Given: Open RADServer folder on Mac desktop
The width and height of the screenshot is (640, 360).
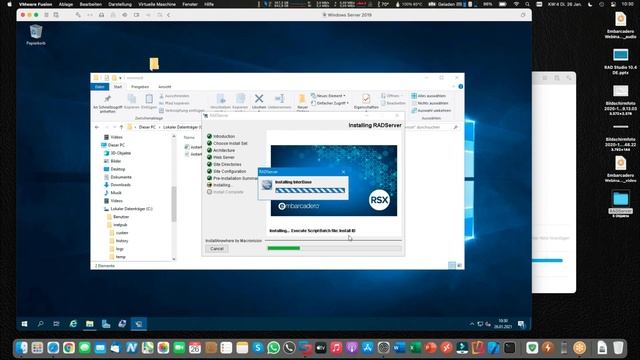Looking at the screenshot, I should 620,200.
